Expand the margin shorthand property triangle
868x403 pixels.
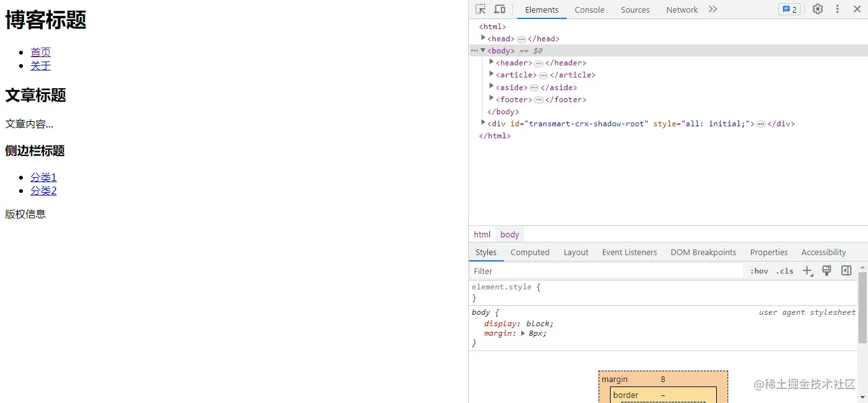coord(523,333)
